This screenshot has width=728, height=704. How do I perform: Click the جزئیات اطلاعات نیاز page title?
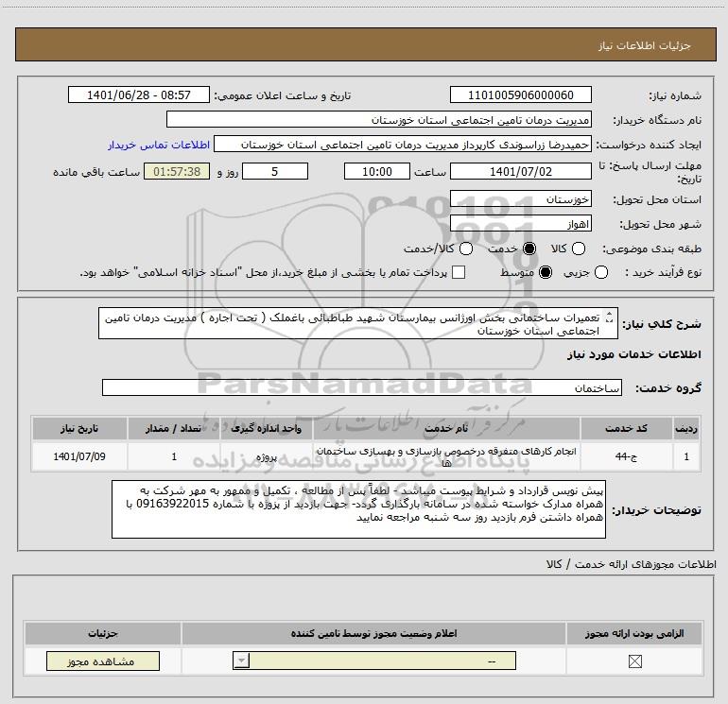645,45
